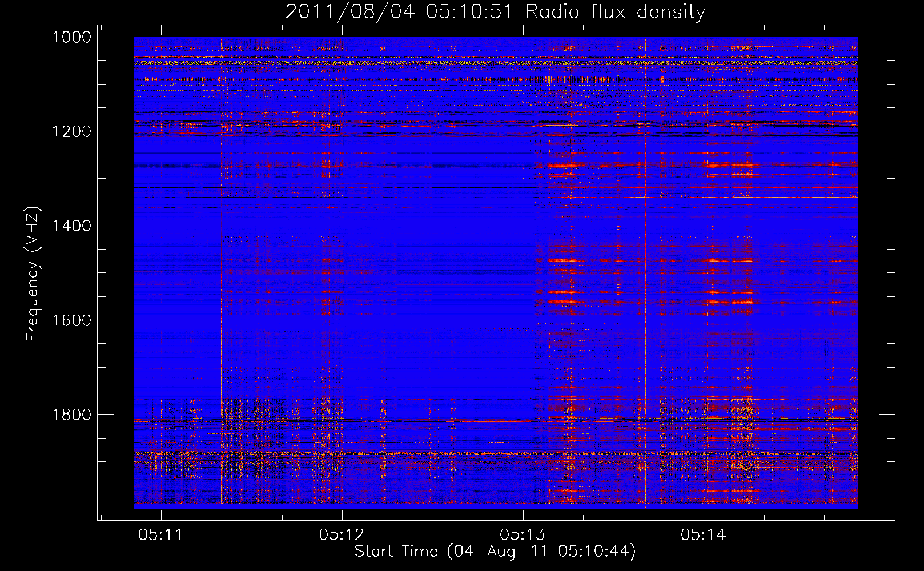Click the 1800 frequency tick label
924x571 pixels.
(x=72, y=415)
